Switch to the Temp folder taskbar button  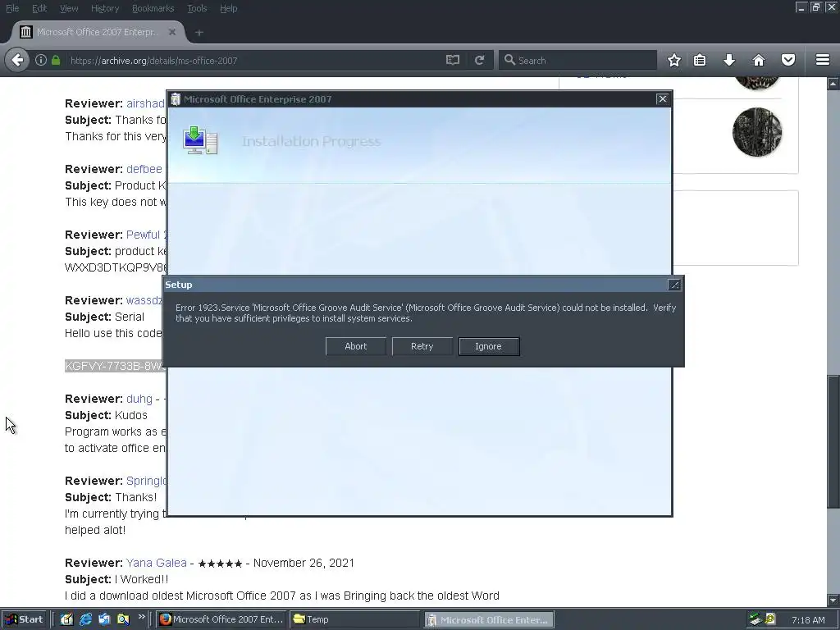coord(356,619)
